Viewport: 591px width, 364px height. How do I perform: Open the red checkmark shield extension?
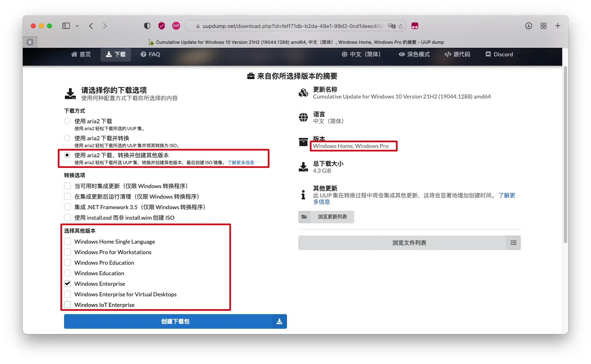pyautogui.click(x=161, y=26)
